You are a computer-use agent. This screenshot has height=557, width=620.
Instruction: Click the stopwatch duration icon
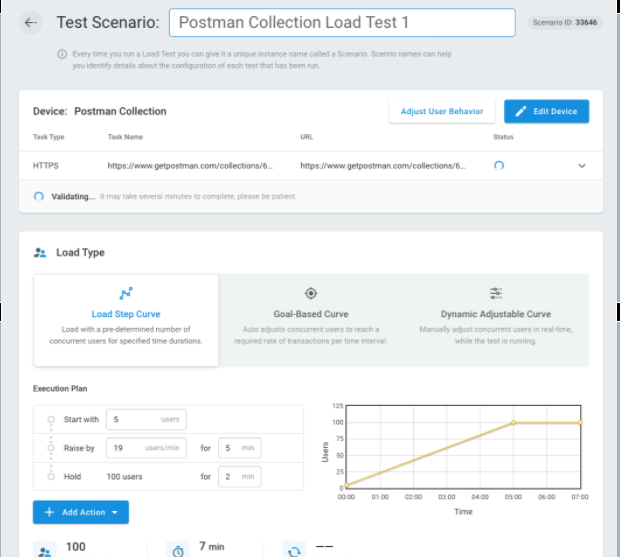178,549
